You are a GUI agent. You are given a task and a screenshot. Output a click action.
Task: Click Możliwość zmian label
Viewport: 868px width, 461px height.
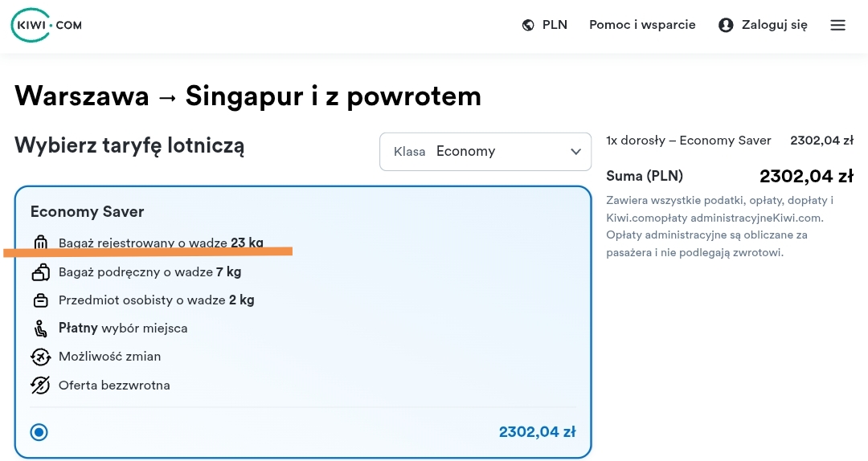point(109,357)
